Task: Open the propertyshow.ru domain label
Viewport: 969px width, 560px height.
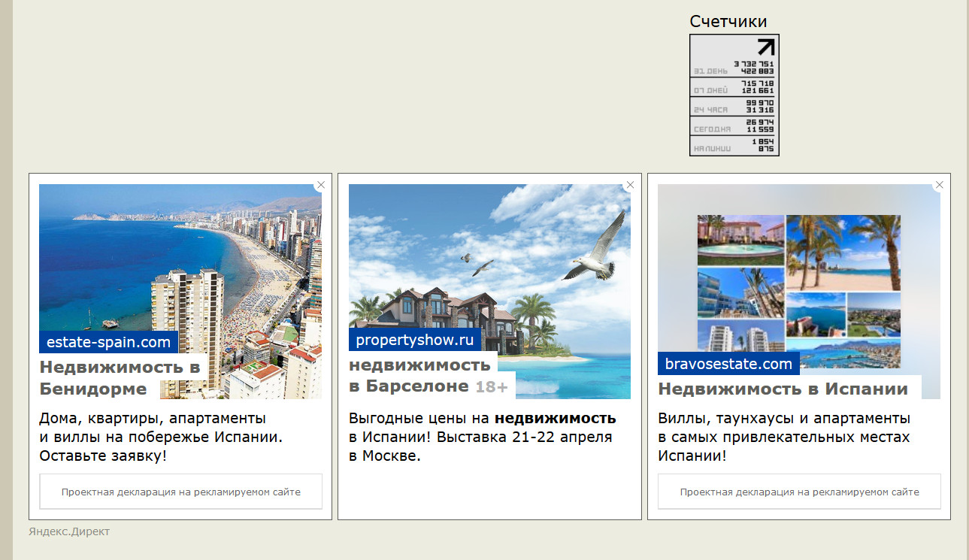Action: (x=415, y=340)
